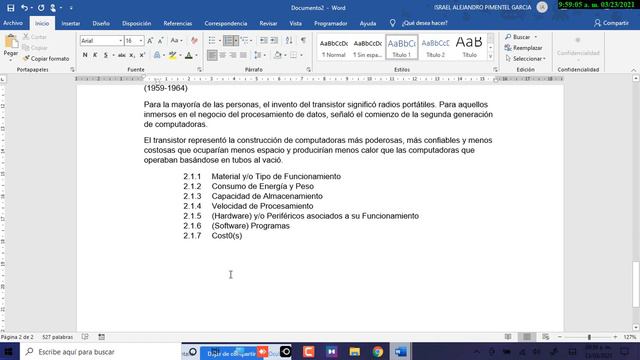Switch to Web Layout view icon

point(546,337)
